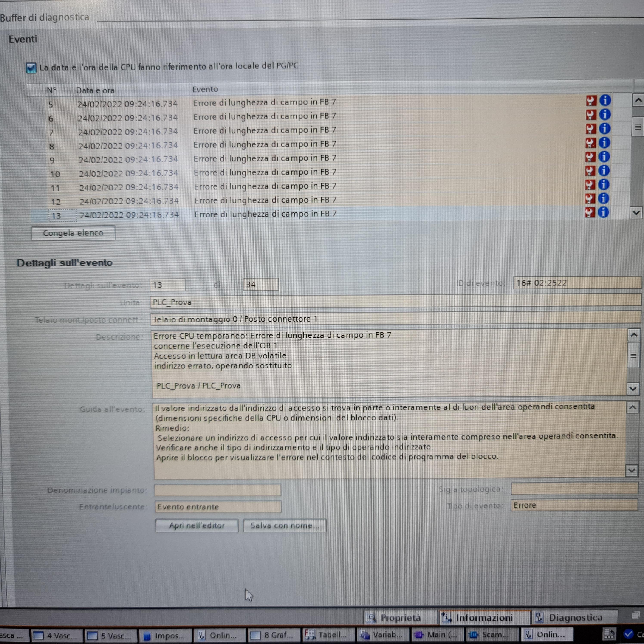Image resolution: width=644 pixels, height=644 pixels.
Task: Click the Salva con nome... button
Action: pos(285,525)
